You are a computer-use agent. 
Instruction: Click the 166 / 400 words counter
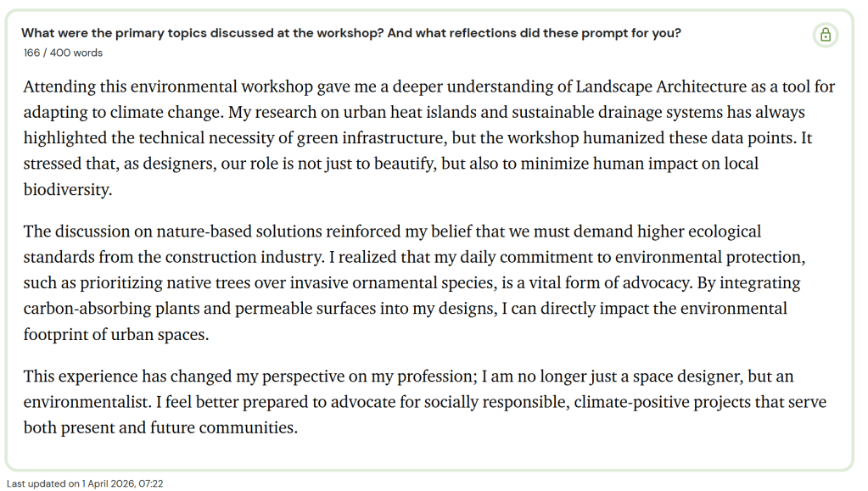pos(64,53)
